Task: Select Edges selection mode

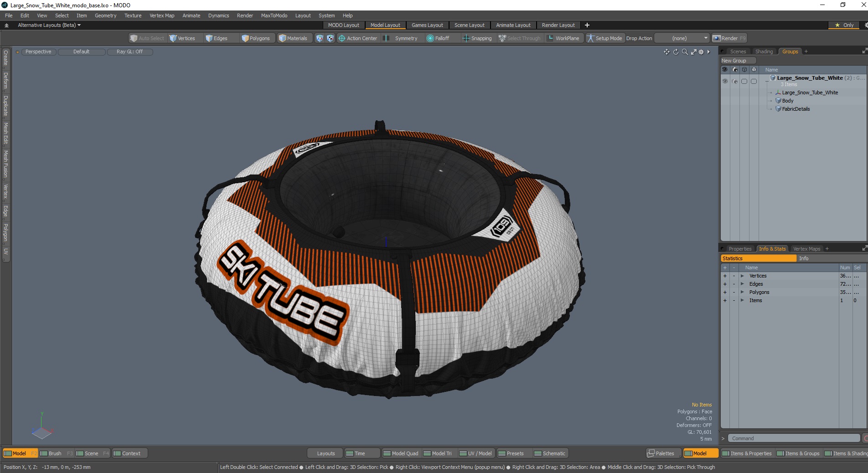Action: [217, 38]
